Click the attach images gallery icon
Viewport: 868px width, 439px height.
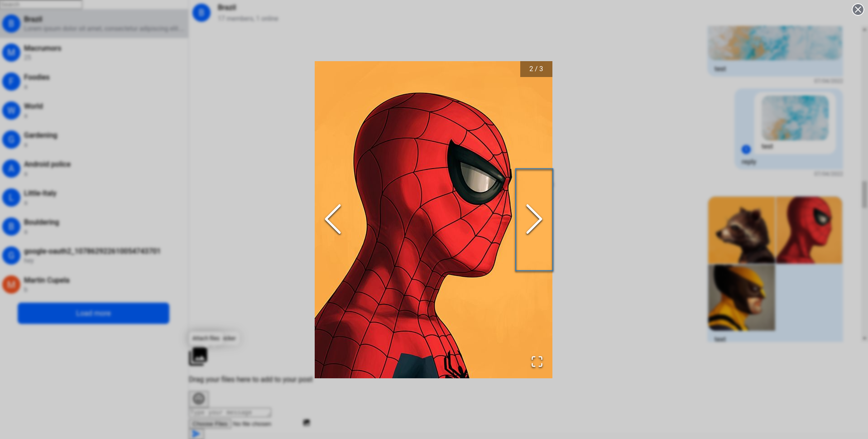pyautogui.click(x=198, y=357)
